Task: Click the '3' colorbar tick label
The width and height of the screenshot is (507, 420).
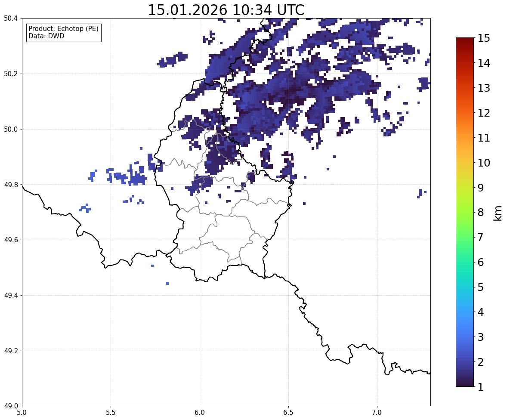Action: pyautogui.click(x=481, y=337)
